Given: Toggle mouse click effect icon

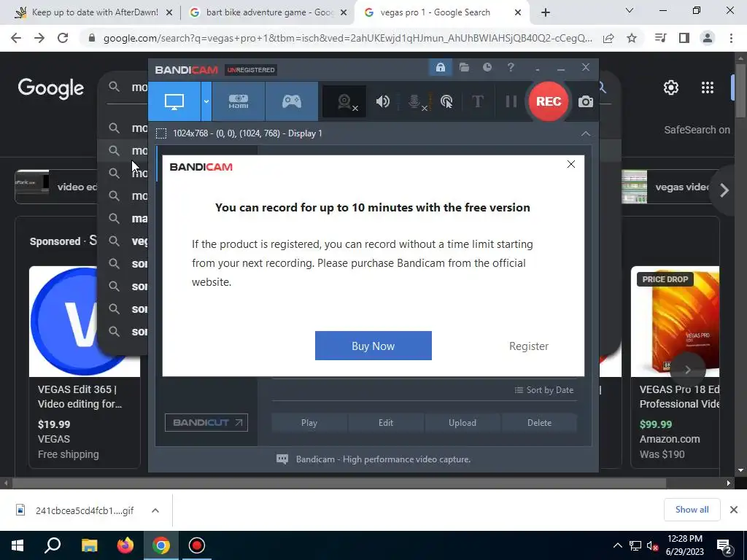Looking at the screenshot, I should coord(446,101).
